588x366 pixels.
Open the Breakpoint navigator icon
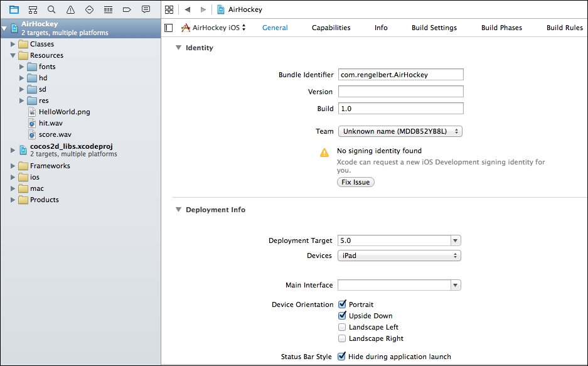tap(127, 10)
